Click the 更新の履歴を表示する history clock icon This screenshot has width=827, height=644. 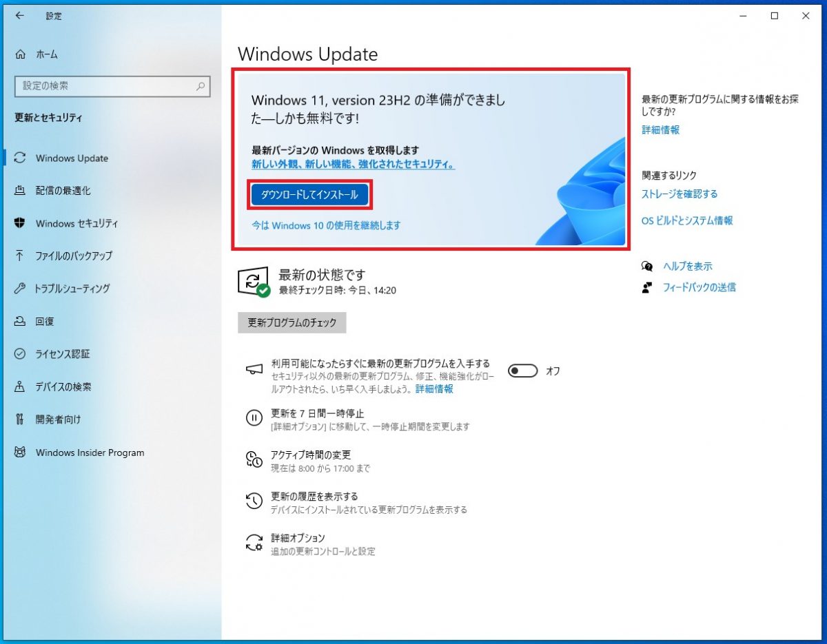click(x=254, y=501)
